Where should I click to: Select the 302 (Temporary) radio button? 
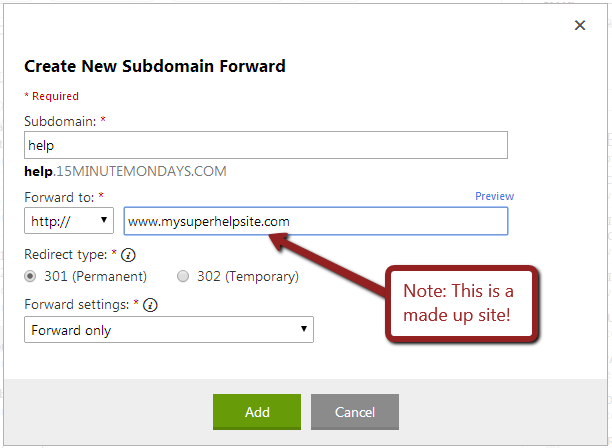183,276
